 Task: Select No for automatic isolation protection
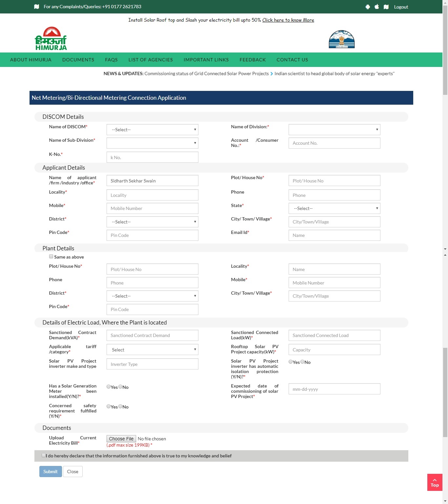(x=302, y=362)
